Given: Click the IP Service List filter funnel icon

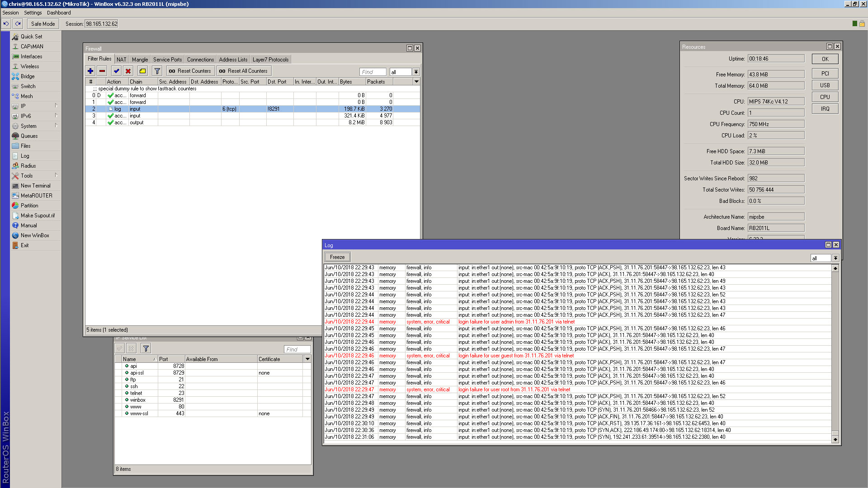Looking at the screenshot, I should pos(146,348).
